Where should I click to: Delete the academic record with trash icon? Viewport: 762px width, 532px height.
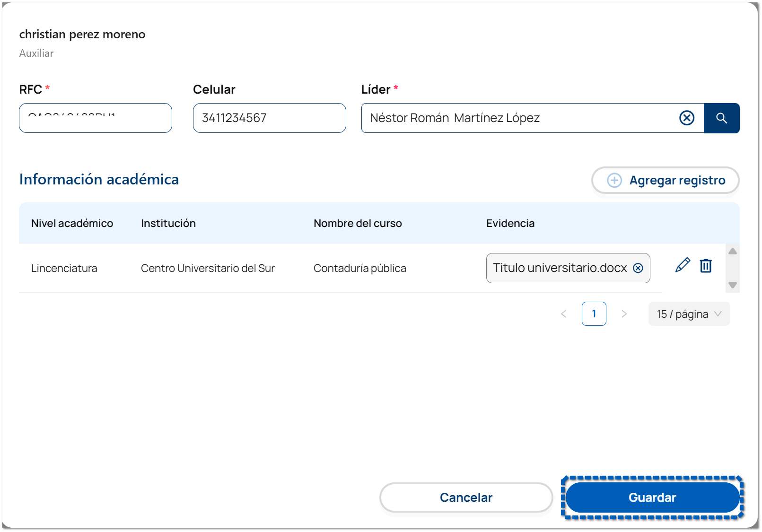pyautogui.click(x=706, y=266)
